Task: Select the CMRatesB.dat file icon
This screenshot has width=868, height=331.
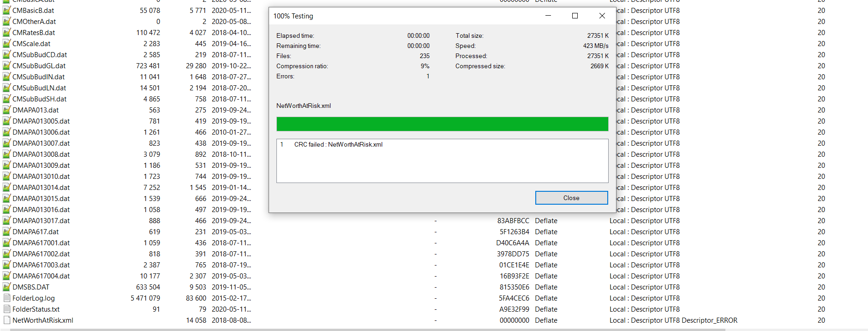Action: point(7,33)
